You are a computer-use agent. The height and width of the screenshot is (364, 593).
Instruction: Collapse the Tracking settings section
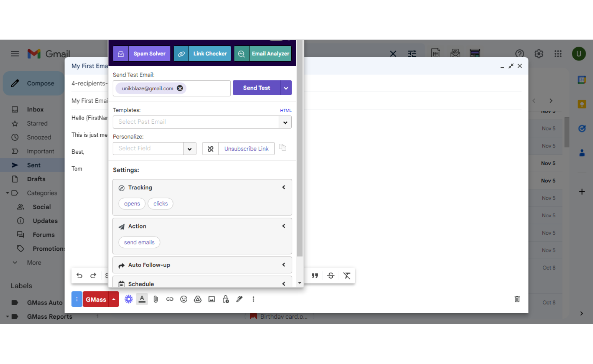point(283,188)
